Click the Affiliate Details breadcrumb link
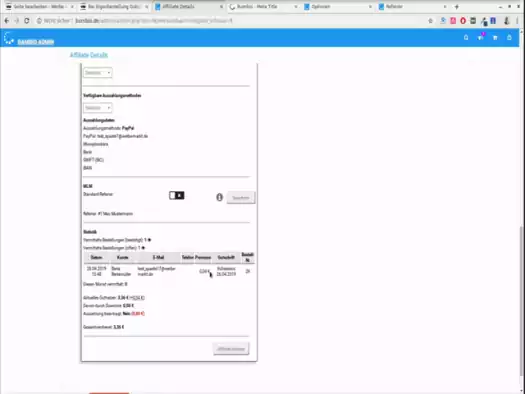The image size is (525, 394). click(89, 55)
